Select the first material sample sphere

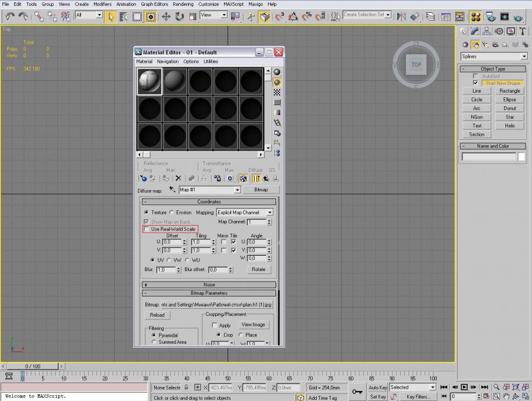(150, 81)
